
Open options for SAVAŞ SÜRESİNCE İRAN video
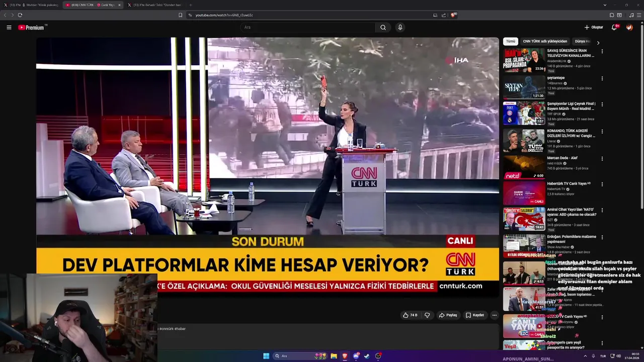[x=602, y=51]
